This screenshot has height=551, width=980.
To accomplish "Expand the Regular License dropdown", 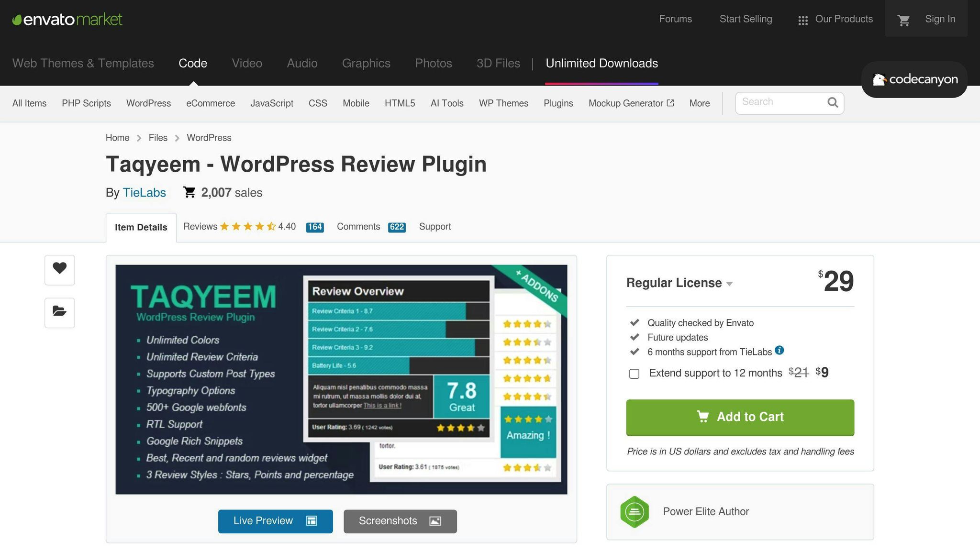I will click(679, 283).
